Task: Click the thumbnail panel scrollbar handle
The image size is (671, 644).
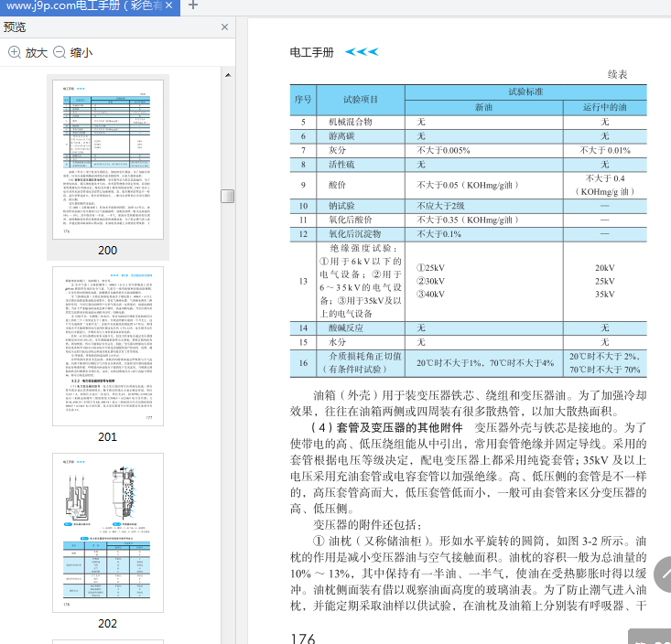Action: coord(228,197)
